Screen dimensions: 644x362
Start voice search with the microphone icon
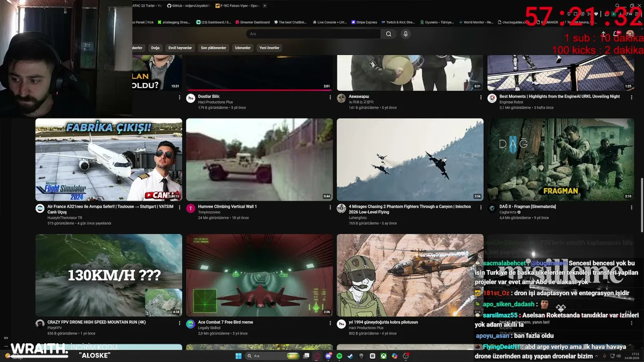406,34
